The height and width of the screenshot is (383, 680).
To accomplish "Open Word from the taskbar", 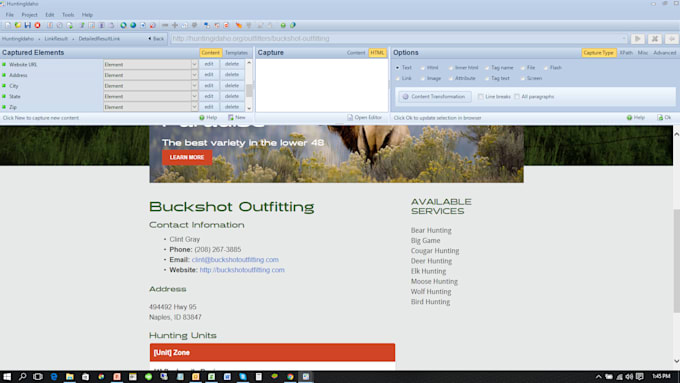I will click(227, 376).
